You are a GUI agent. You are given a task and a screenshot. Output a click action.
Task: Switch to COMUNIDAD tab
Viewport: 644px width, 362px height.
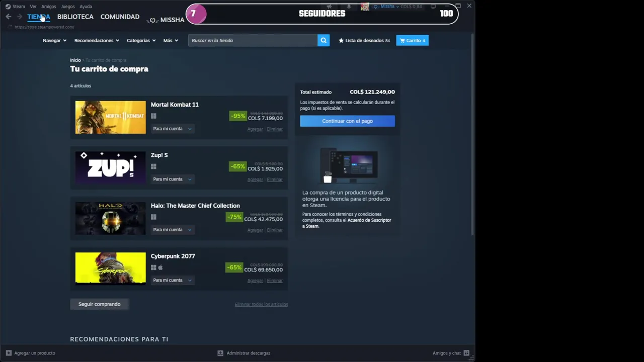tap(120, 17)
